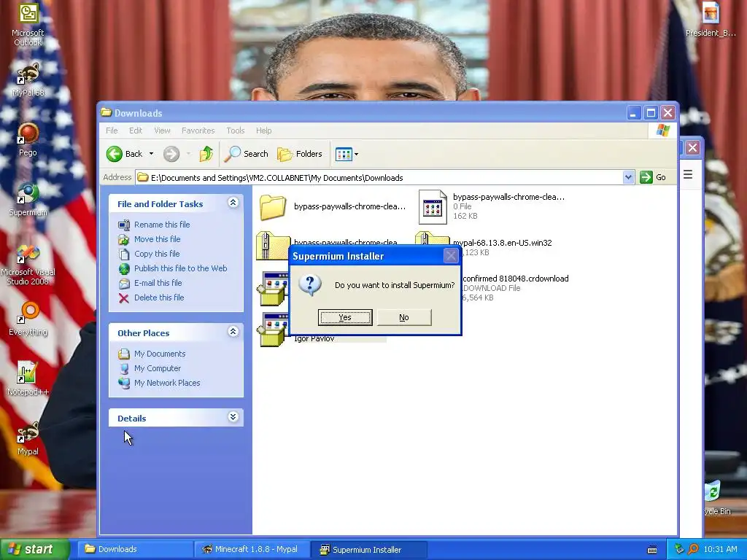Open the Tools menu
Image resolution: width=747 pixels, height=560 pixels.
pos(236,131)
